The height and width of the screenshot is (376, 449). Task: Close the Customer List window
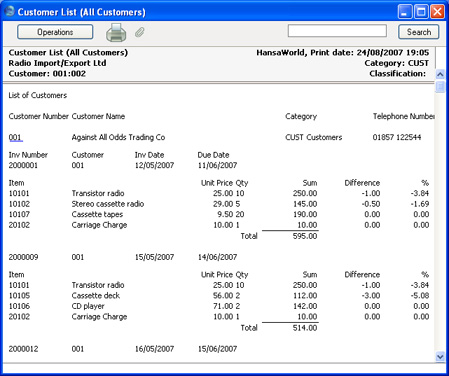click(437, 12)
